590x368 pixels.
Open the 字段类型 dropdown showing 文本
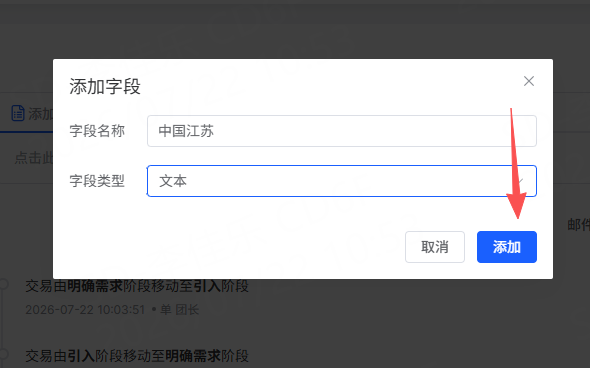pyautogui.click(x=342, y=181)
